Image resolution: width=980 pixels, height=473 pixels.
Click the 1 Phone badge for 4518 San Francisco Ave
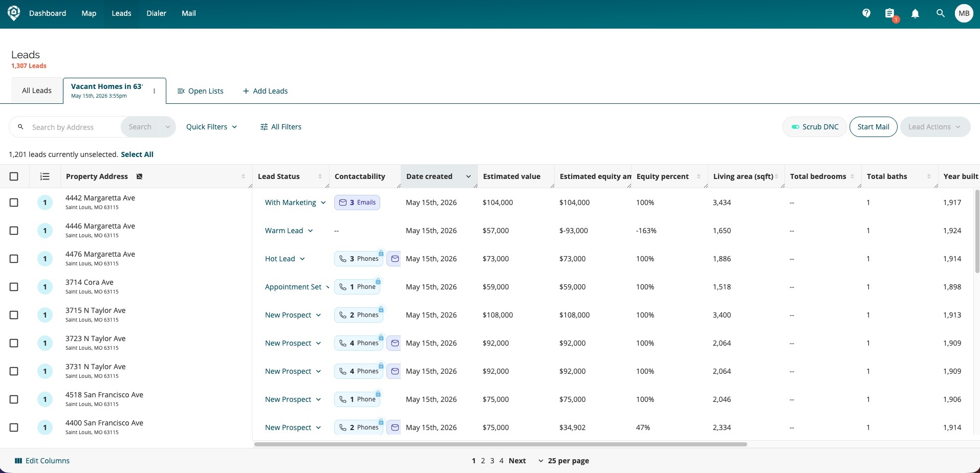(x=357, y=399)
